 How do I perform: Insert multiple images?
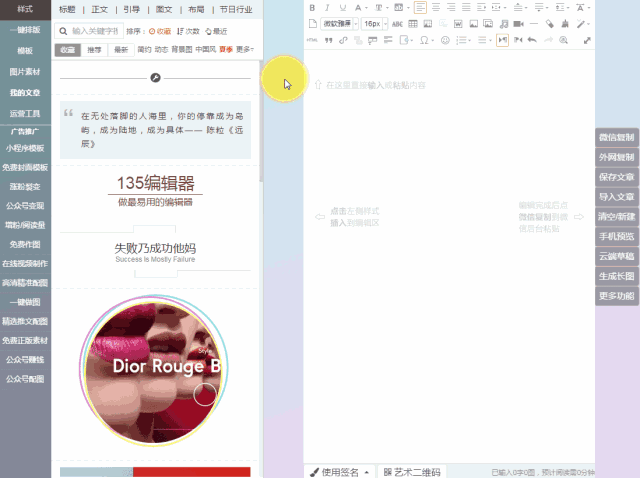pyautogui.click(x=488, y=24)
